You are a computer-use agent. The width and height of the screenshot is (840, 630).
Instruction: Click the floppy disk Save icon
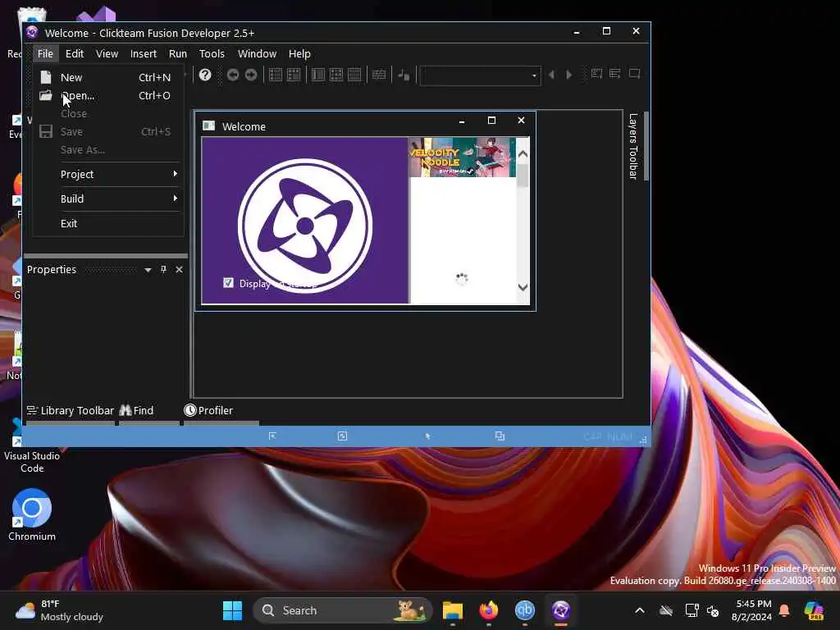(x=46, y=131)
